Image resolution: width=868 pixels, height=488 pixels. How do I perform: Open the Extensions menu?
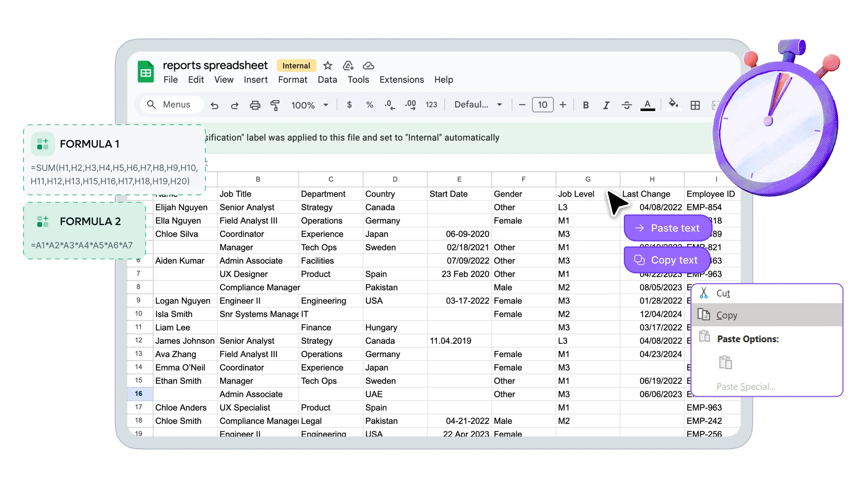pos(401,80)
